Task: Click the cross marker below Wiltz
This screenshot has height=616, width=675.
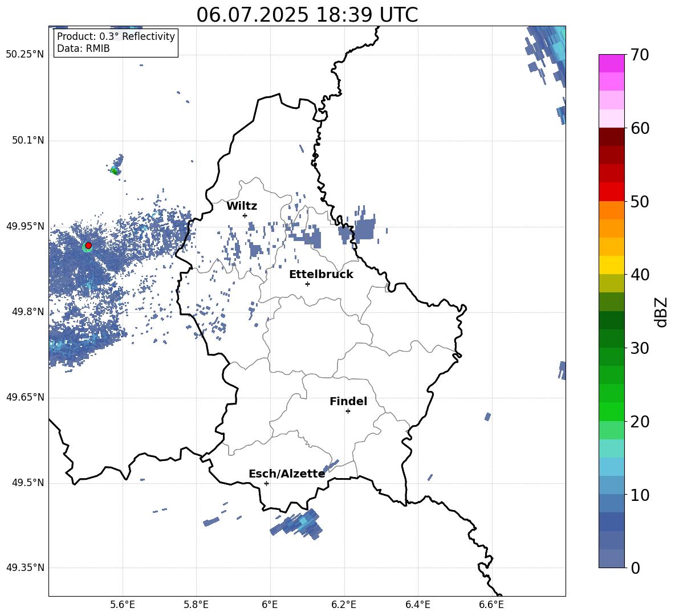Action: click(x=245, y=215)
